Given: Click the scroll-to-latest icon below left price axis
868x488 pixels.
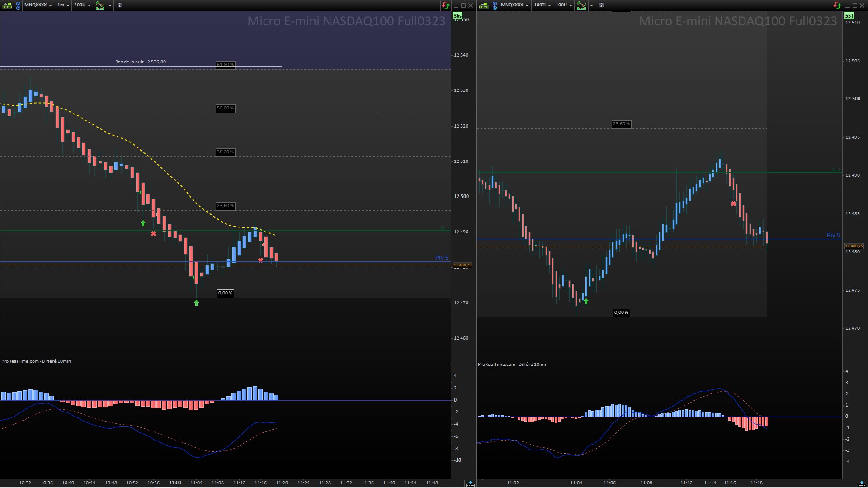Looking at the screenshot, I should 470,483.
